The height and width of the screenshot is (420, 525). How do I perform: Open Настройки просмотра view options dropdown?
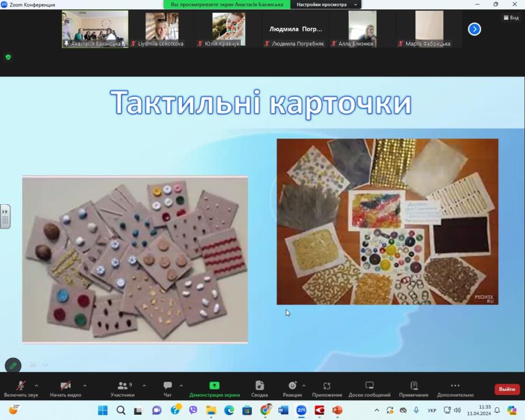click(x=326, y=5)
